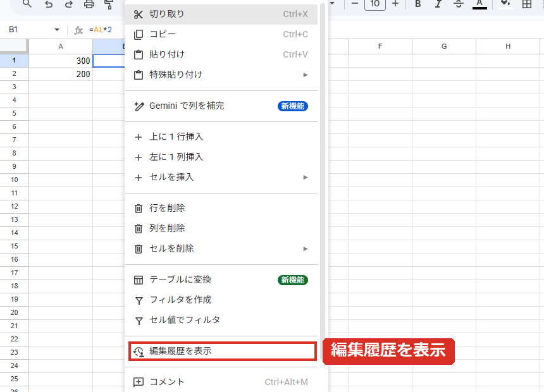Open the text color picker

(x=479, y=4)
